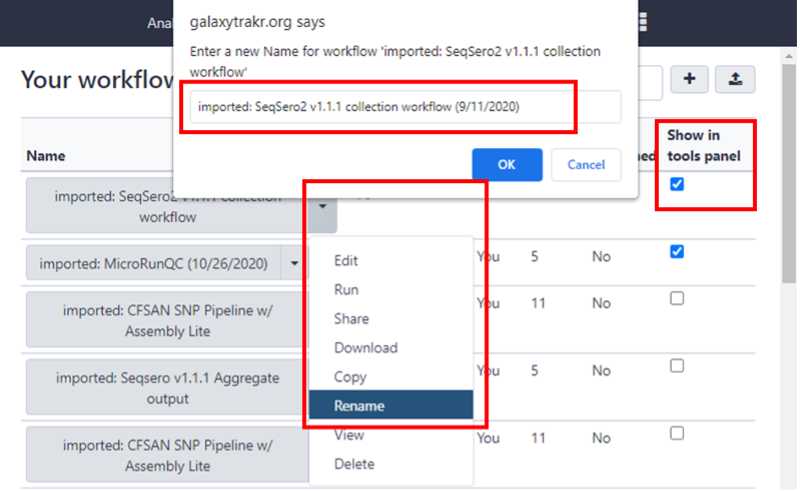
Task: Uncheck tools panel checkbox for SeqSero2 workflow
Action: (677, 184)
